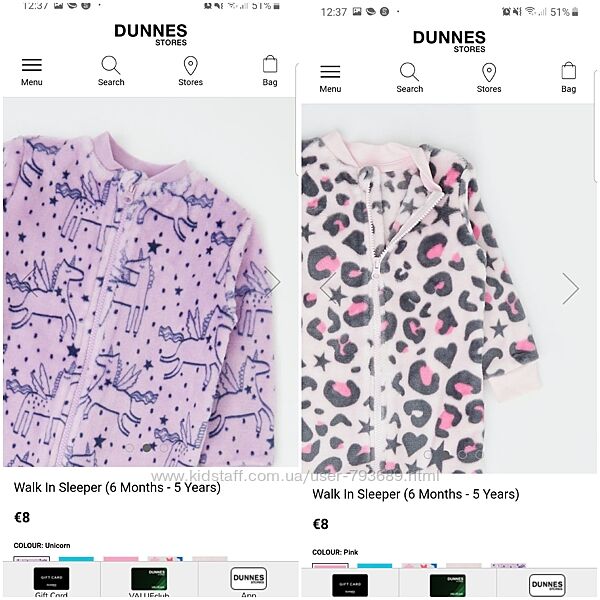Open the VALUEclub card tile on left
The image size is (600, 600).
coord(149,581)
